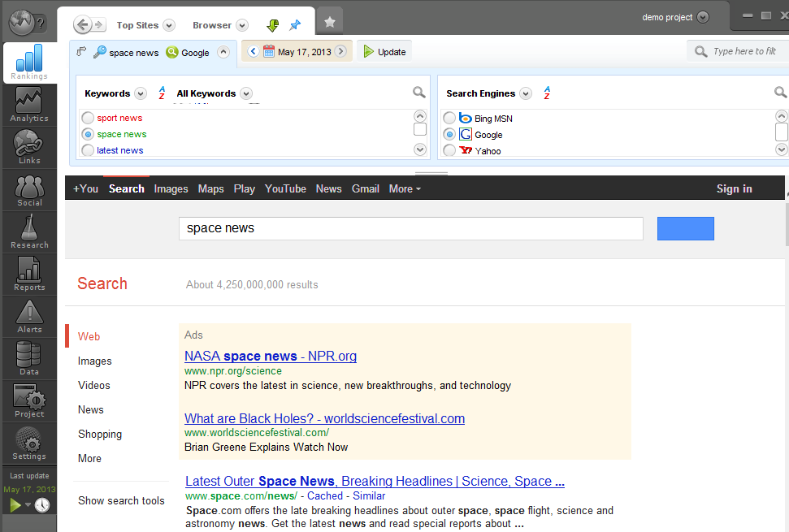Click the calendar icon next to date
This screenshot has width=789, height=532.
click(x=269, y=51)
